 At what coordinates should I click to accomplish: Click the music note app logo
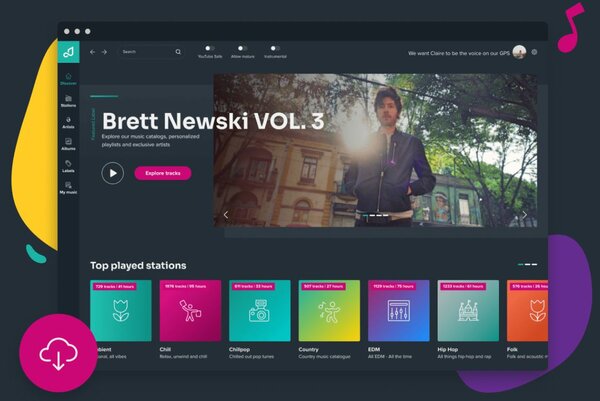click(x=68, y=52)
